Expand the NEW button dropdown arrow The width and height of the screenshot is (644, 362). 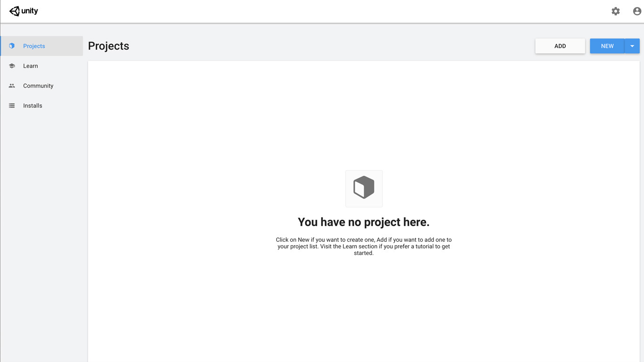632,46
